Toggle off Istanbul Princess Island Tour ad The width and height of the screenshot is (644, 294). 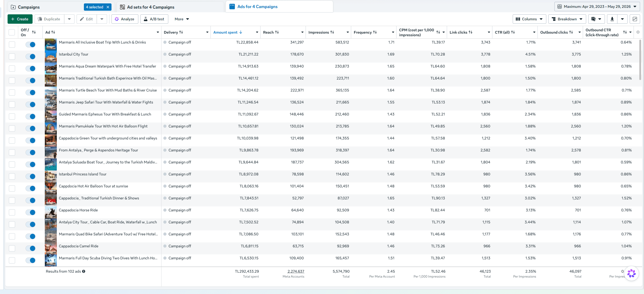[30, 176]
